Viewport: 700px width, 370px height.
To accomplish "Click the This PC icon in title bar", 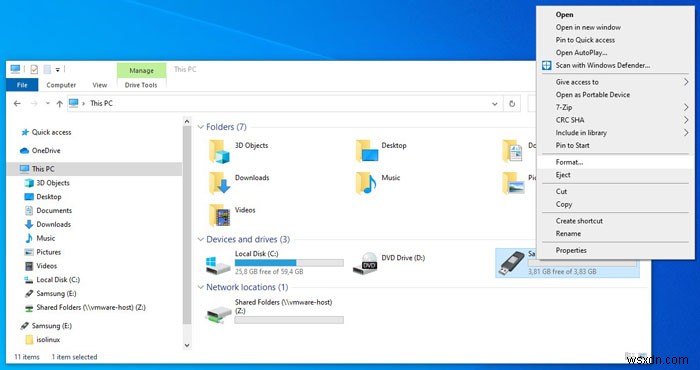I will [15, 69].
